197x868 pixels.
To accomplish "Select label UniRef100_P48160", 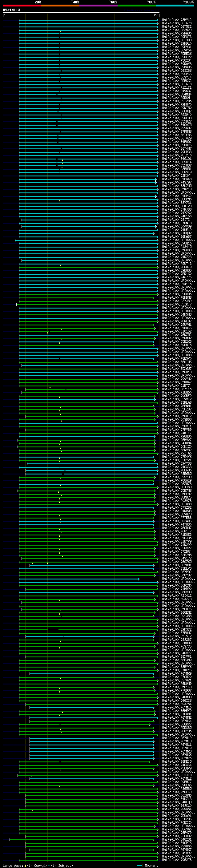I will click(x=177, y=216).
